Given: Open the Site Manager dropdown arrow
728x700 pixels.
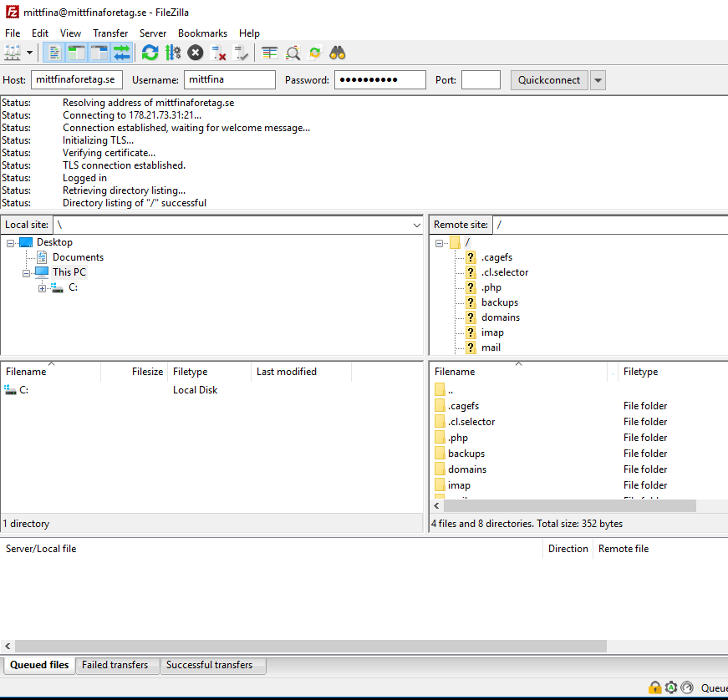Looking at the screenshot, I should point(29,53).
